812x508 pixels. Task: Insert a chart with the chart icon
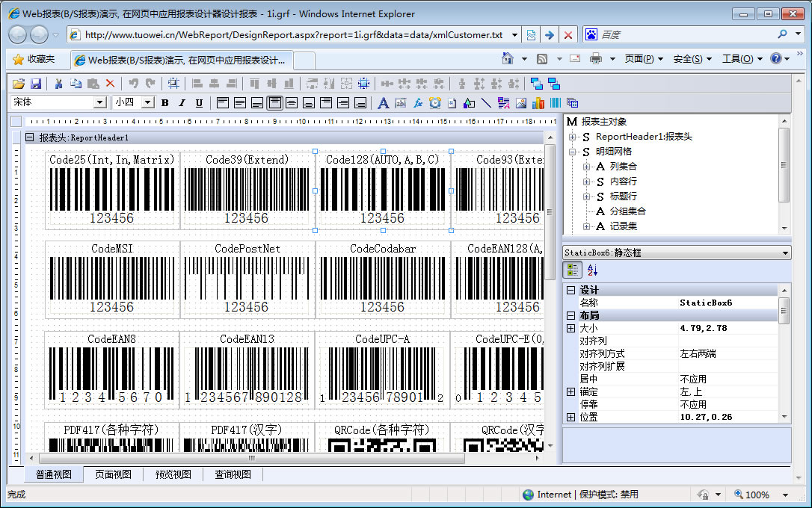point(538,103)
